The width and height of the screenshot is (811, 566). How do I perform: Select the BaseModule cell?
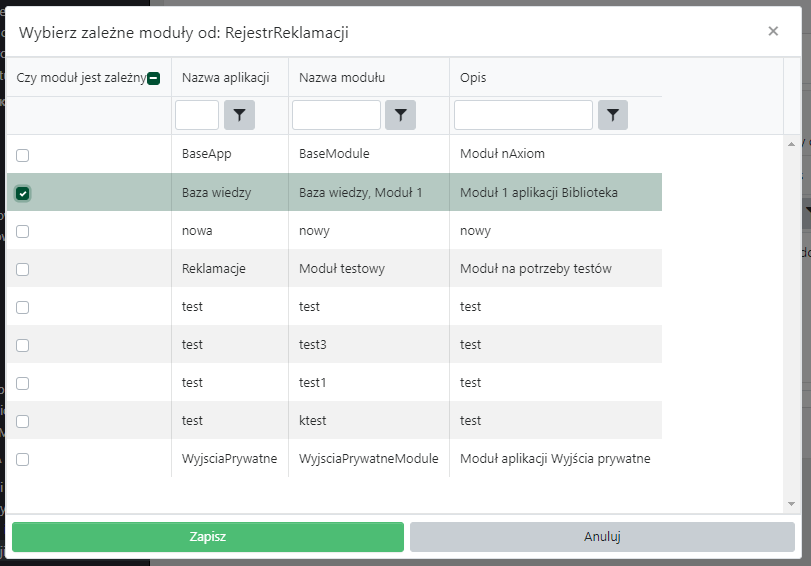pyautogui.click(x=369, y=154)
